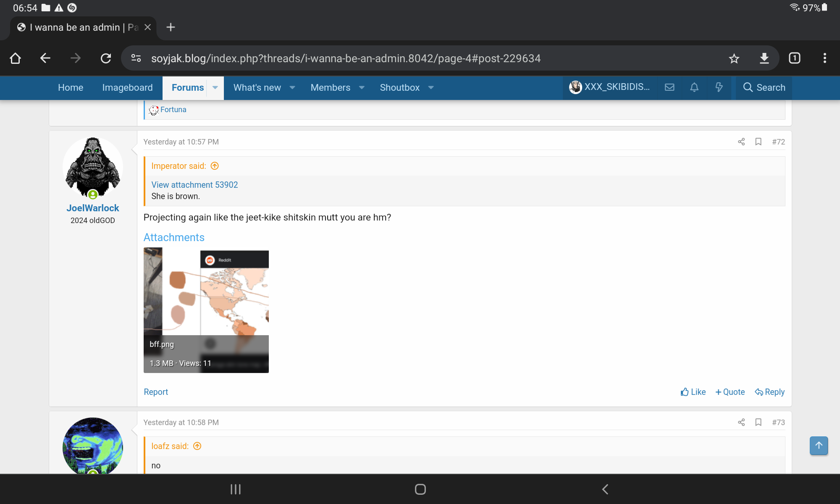Viewport: 840px width, 504px height.
Task: Select the Forums tab
Action: pyautogui.click(x=188, y=88)
